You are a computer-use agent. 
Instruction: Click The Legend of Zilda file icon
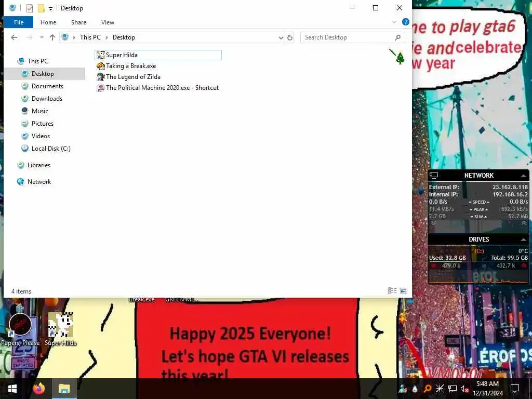pos(100,77)
